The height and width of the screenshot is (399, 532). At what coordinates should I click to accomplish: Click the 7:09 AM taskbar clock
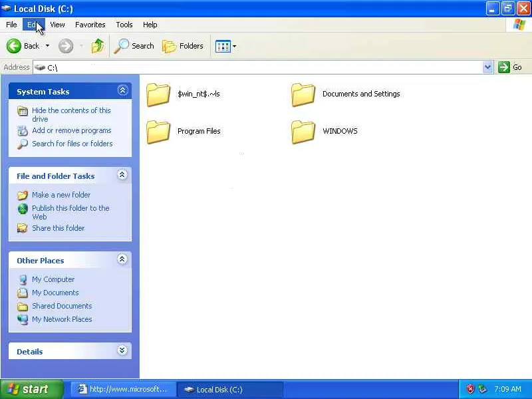(507, 389)
